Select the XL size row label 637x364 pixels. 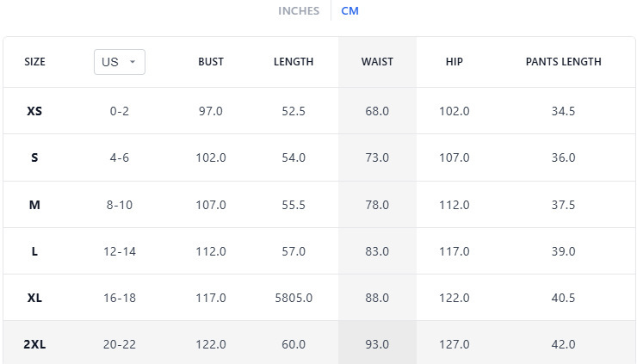(x=34, y=298)
